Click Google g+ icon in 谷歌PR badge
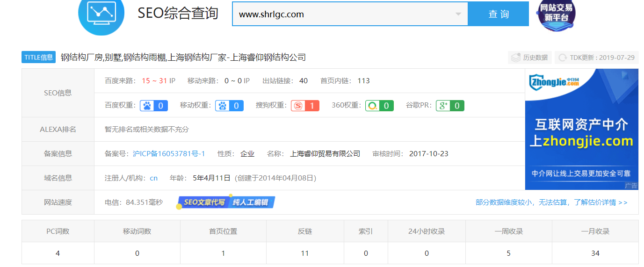Screen dimensions: 644x267 [x=443, y=106]
